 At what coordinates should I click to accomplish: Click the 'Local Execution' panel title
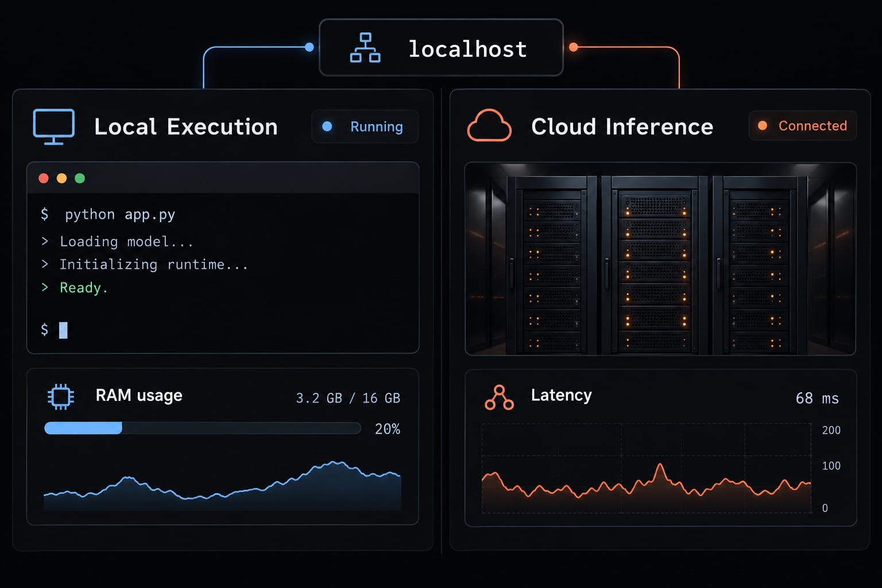[186, 127]
